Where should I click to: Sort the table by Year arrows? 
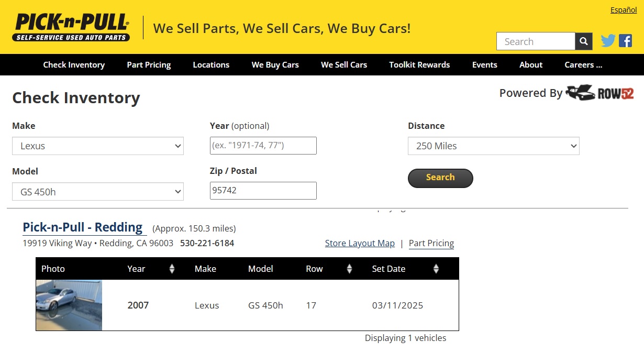point(172,269)
